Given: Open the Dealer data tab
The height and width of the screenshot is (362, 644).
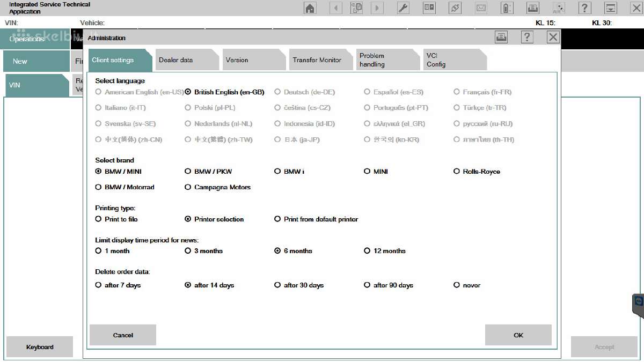Looking at the screenshot, I should 187,60.
